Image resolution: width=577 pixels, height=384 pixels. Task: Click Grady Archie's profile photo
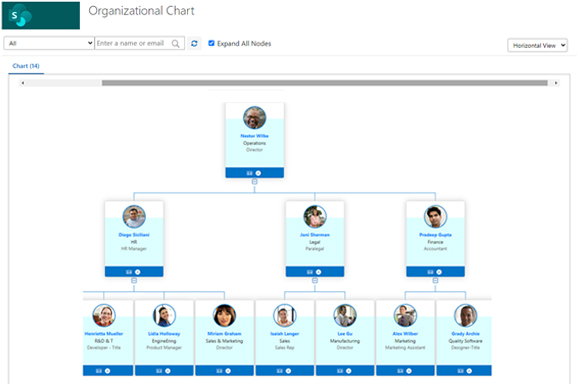466,316
